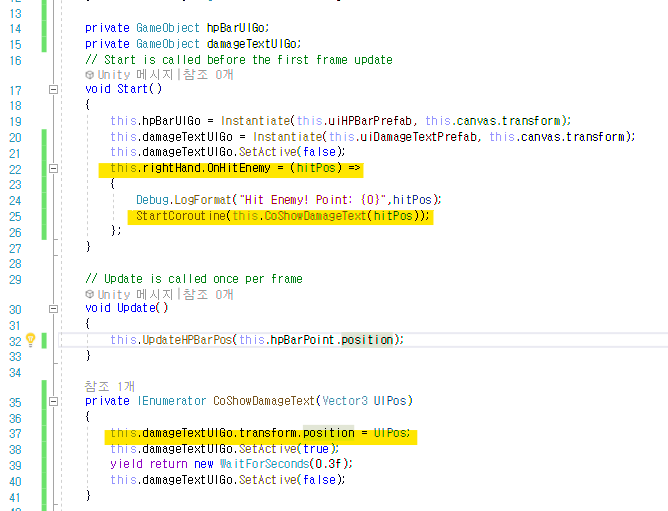
Task: Click the Unity message icon above Update()
Action: pyautogui.click(x=89, y=294)
